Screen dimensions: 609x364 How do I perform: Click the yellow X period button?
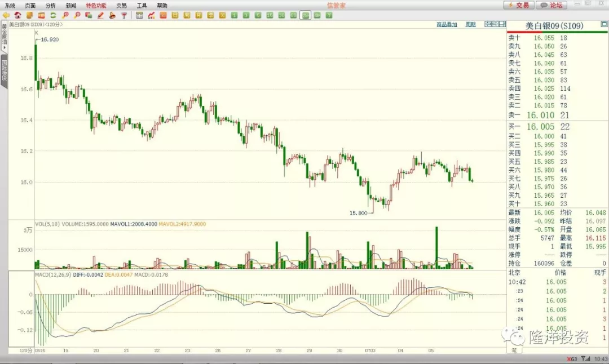point(222,15)
